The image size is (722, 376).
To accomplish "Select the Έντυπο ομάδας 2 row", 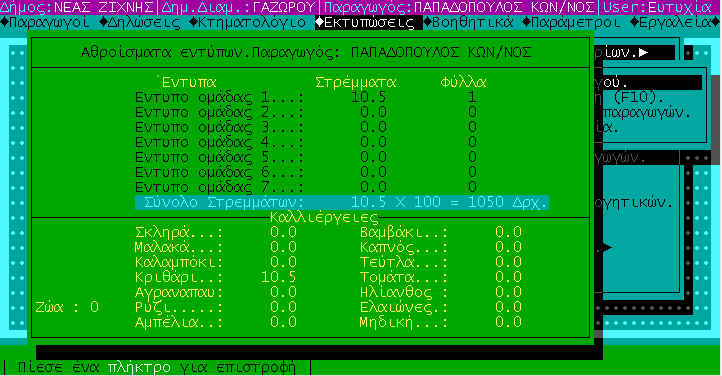I will point(306,113).
